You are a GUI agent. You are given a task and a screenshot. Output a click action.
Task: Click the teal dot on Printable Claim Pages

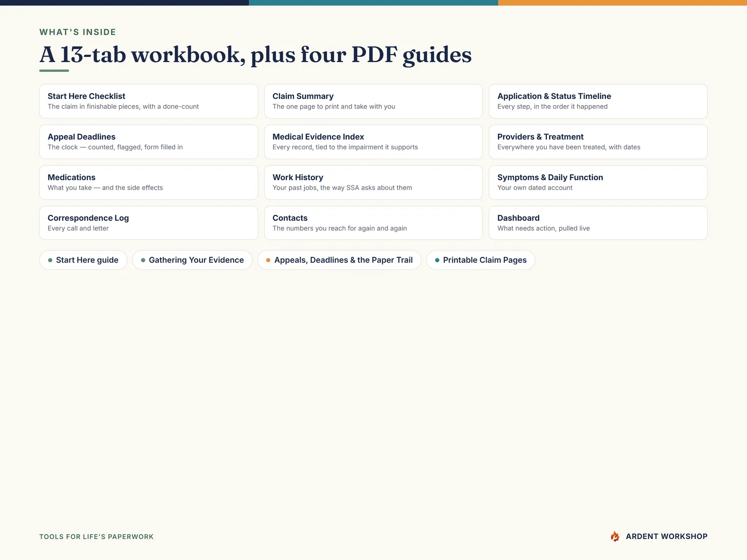pyautogui.click(x=437, y=260)
